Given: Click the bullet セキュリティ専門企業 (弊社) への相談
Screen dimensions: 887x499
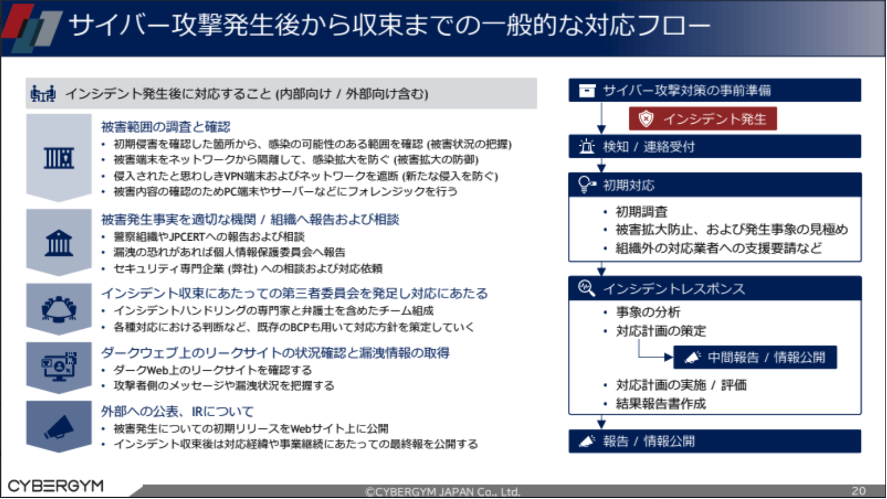Looking at the screenshot, I should (x=248, y=268).
